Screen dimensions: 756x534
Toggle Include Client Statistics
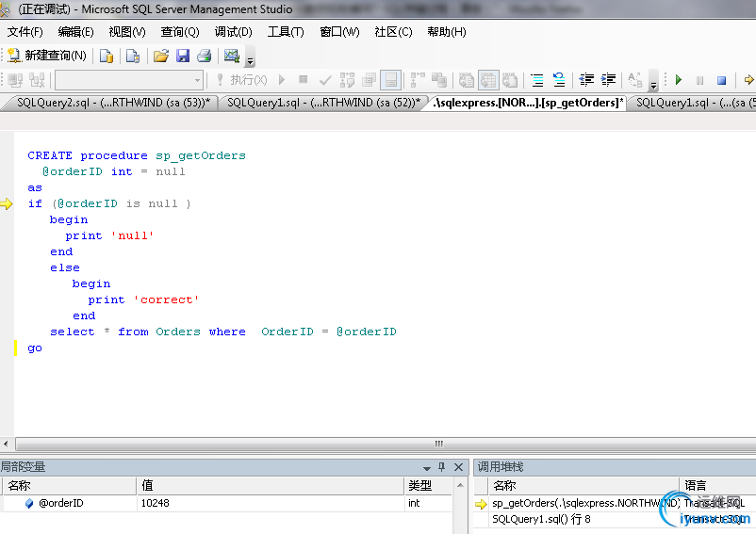coord(439,80)
